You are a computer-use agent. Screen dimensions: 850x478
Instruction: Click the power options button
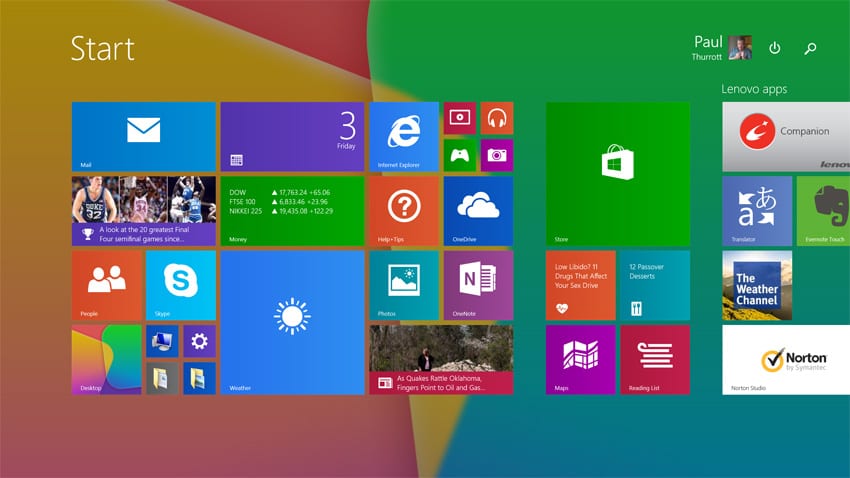[775, 48]
